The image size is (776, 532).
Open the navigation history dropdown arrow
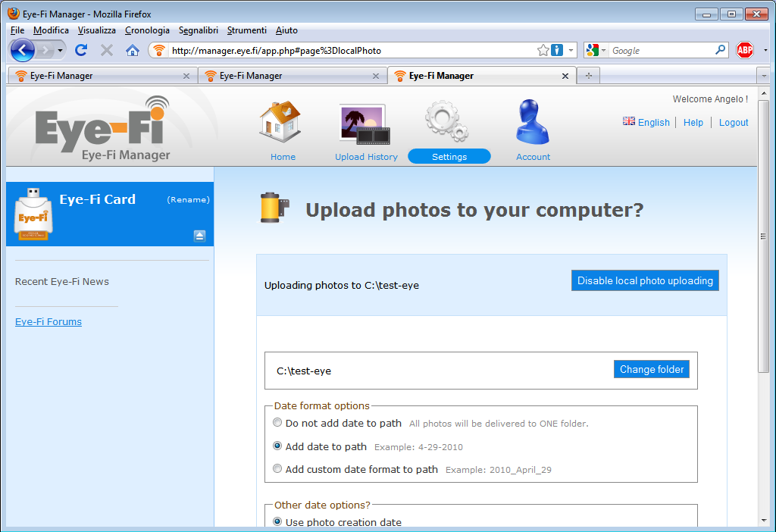(60, 51)
